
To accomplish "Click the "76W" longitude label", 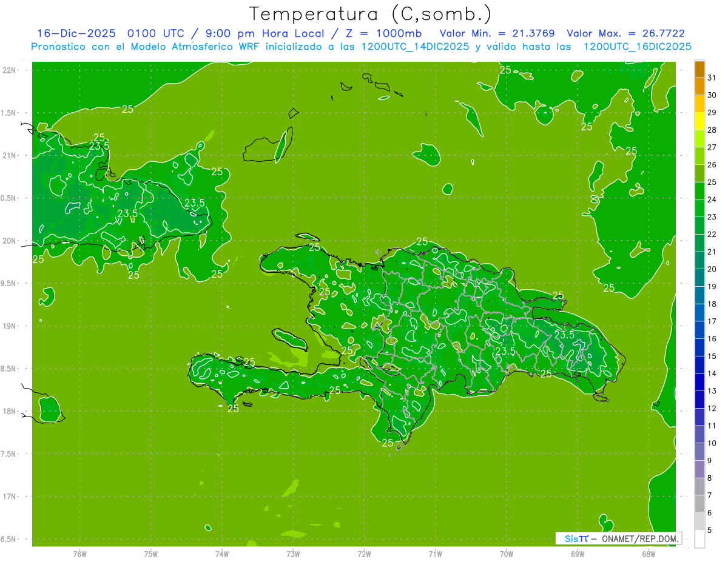I will pos(79,554).
